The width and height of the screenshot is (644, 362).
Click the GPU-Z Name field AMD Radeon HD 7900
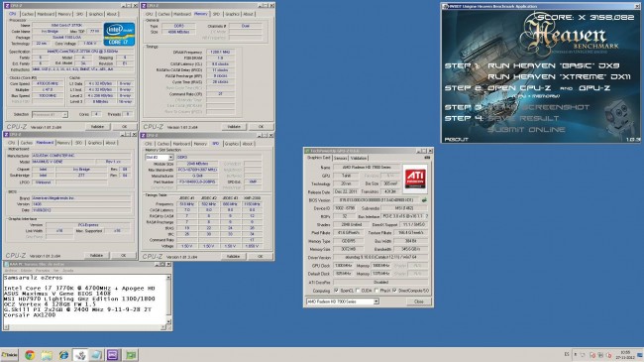tap(367, 167)
